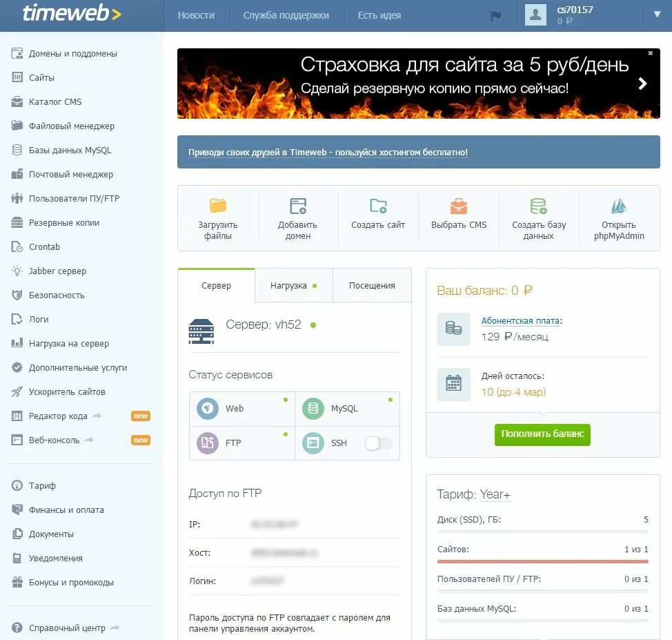This screenshot has height=640, width=672.
Task: Open phpMyAdmin sailboat shortcut
Action: click(619, 206)
